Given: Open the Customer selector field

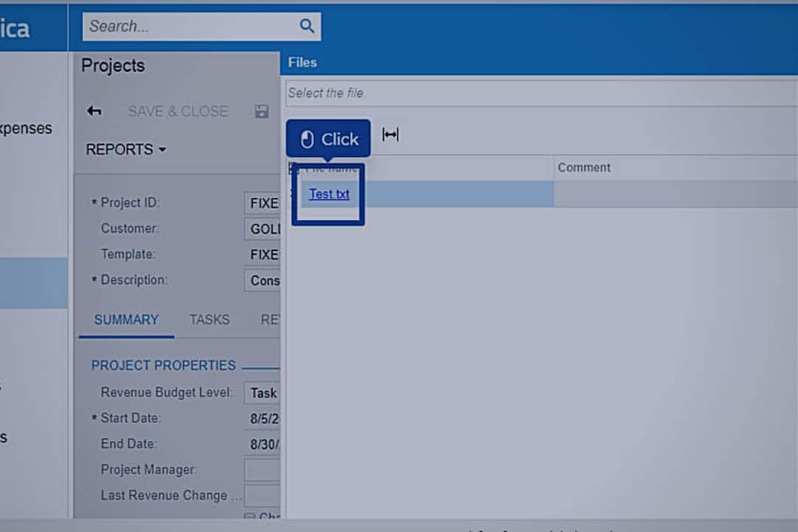Looking at the screenshot, I should (263, 229).
